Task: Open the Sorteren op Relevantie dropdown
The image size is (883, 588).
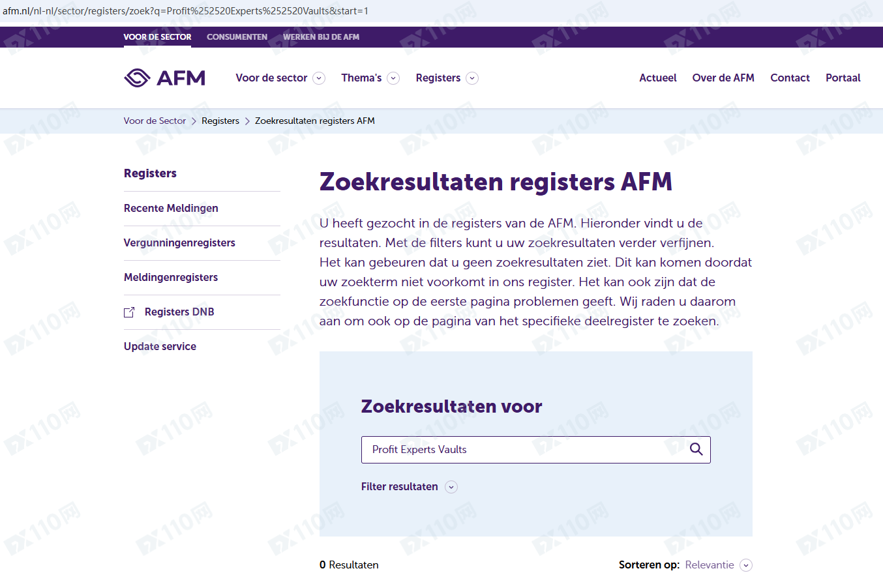Action: [746, 565]
